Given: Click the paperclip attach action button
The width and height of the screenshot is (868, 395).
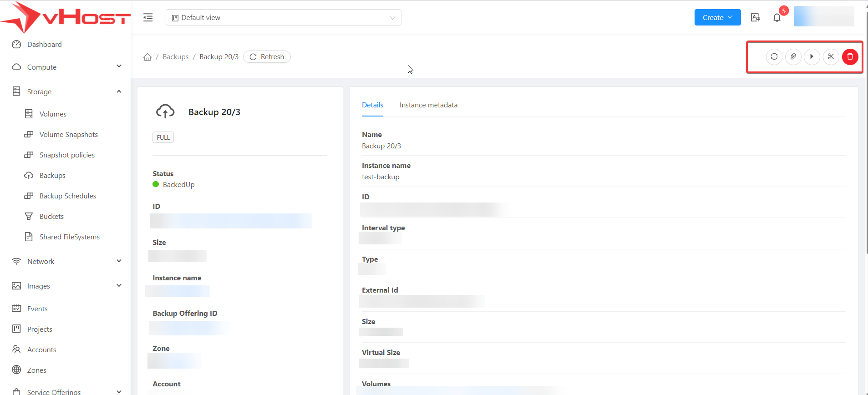Looking at the screenshot, I should click(x=793, y=57).
